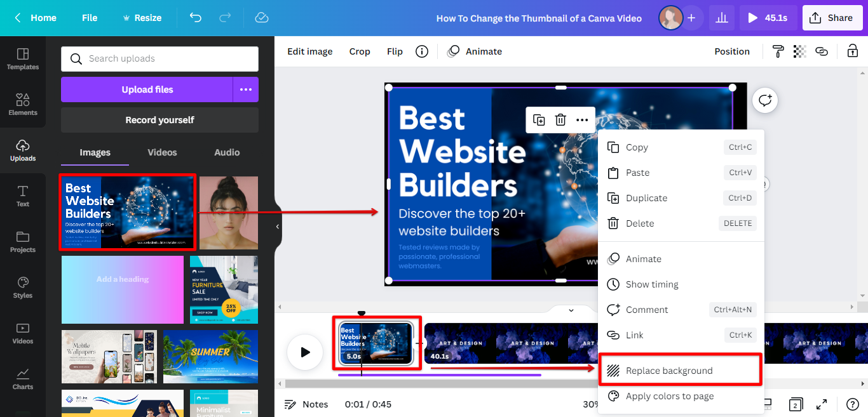Click the undo arrow icon
868x417 pixels.
point(196,18)
